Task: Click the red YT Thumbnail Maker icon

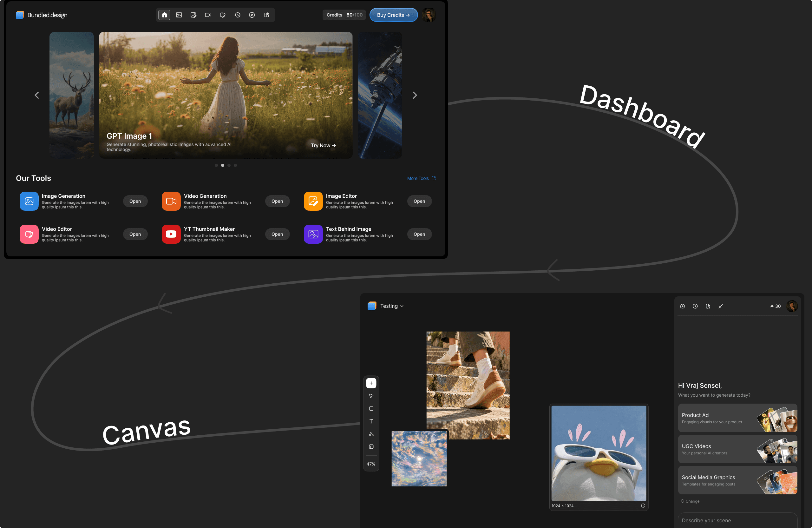Action: click(x=171, y=234)
